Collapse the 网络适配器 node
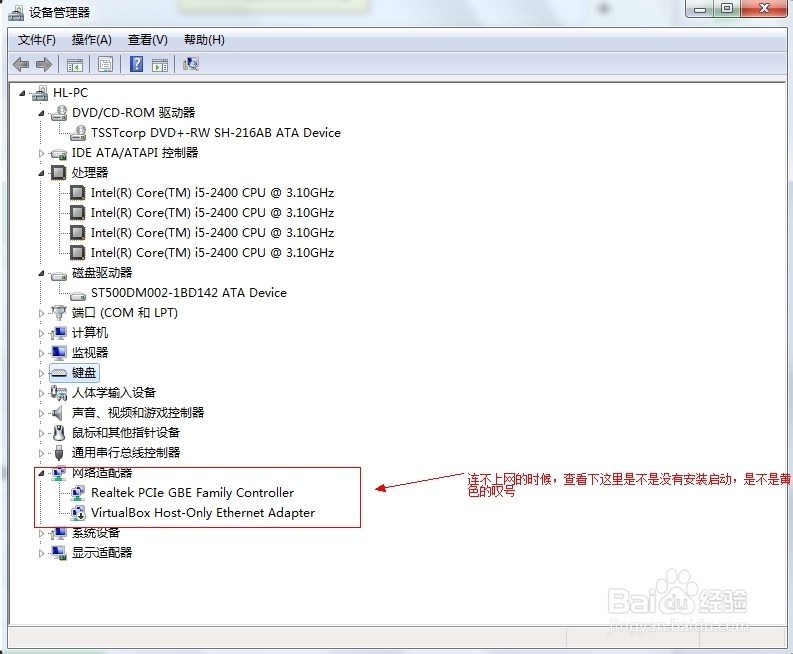 coord(41,473)
